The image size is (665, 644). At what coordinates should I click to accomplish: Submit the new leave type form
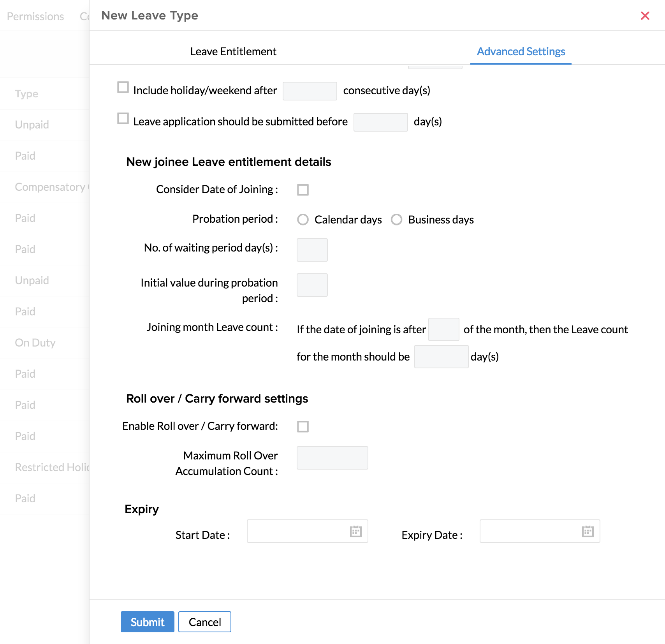pyautogui.click(x=147, y=622)
